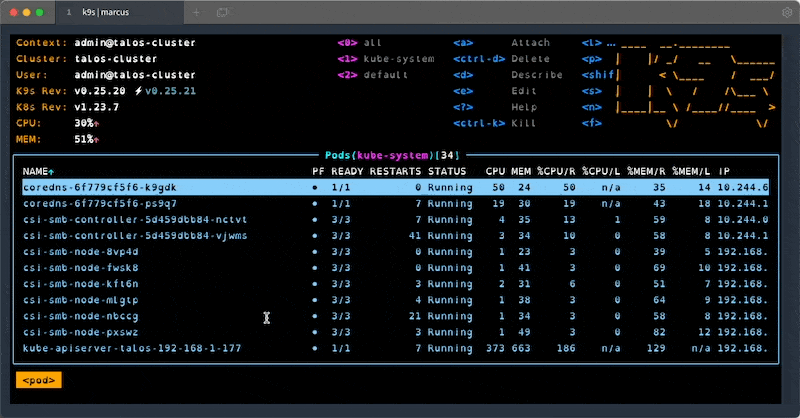This screenshot has width=800, height=418.
Task: Click the RESTARTS column header
Action: (x=395, y=171)
